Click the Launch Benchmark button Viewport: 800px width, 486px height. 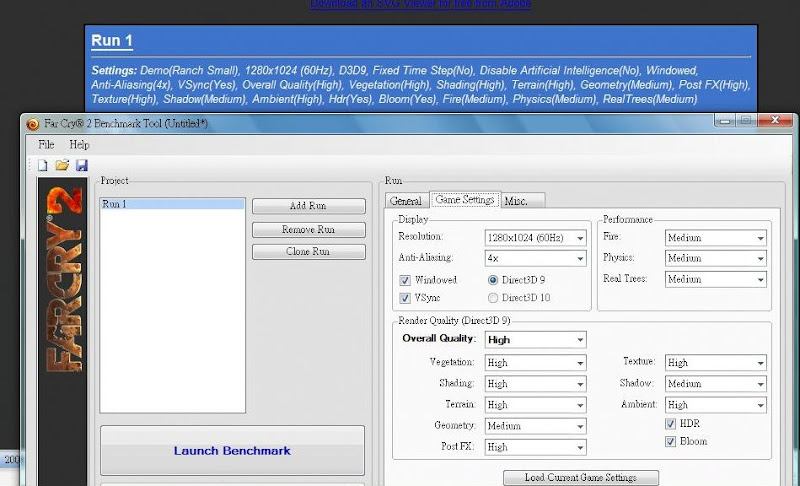(x=233, y=451)
